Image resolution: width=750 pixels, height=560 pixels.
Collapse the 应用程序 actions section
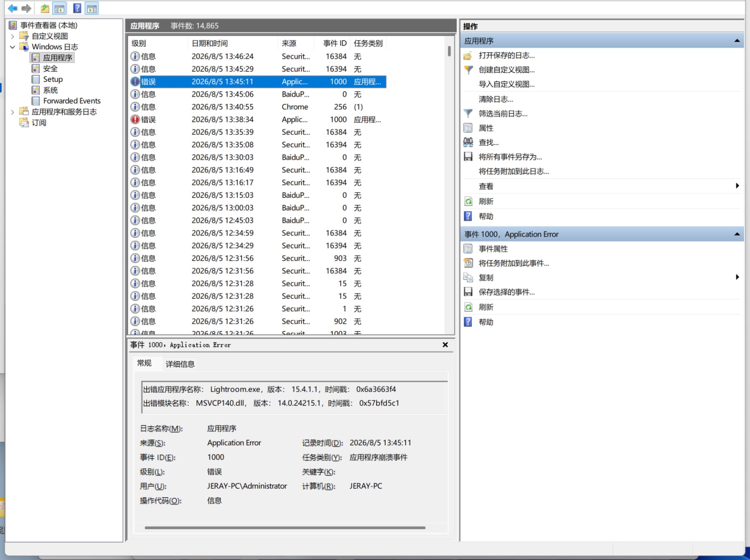tap(737, 41)
